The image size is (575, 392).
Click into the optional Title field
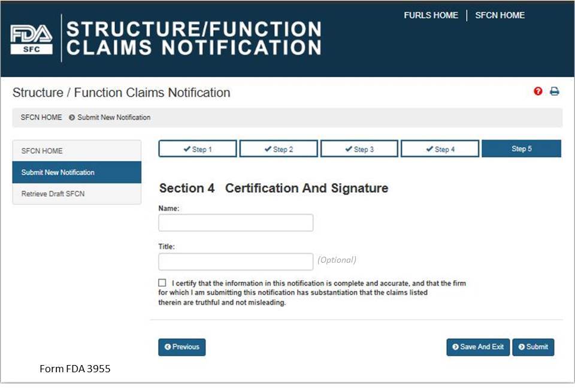tap(235, 262)
